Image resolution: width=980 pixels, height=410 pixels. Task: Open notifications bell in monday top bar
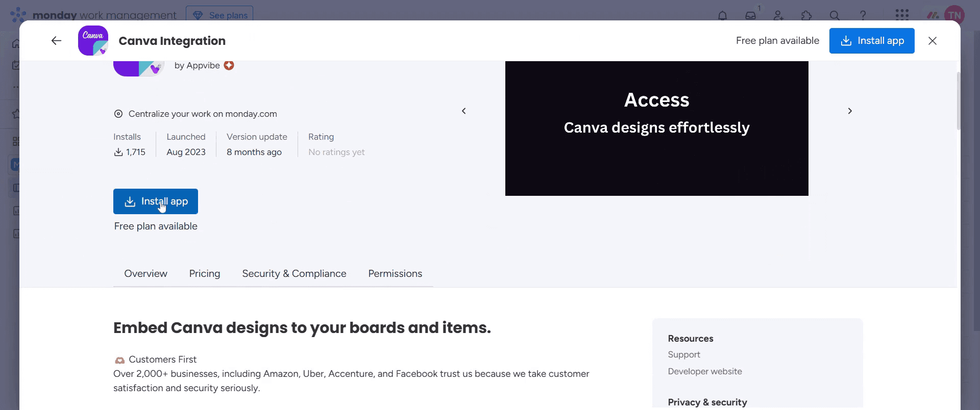coord(722,15)
